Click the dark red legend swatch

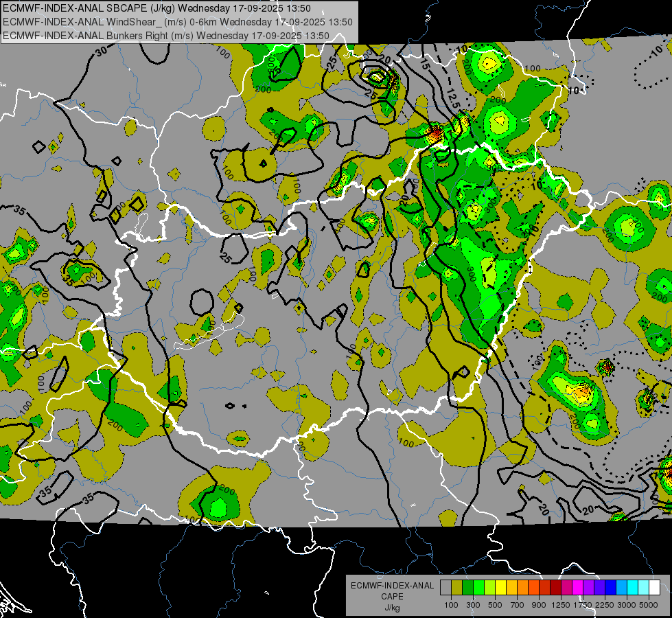555,588
